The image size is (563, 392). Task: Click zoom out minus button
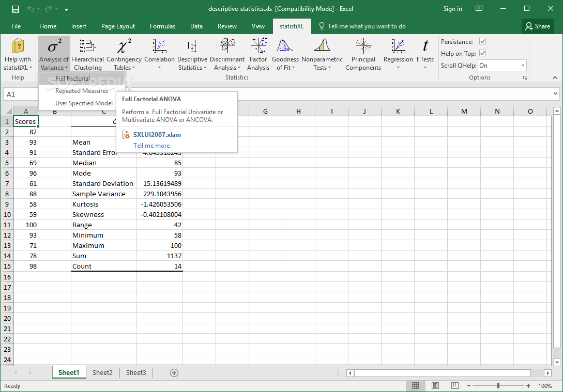[x=469, y=386]
